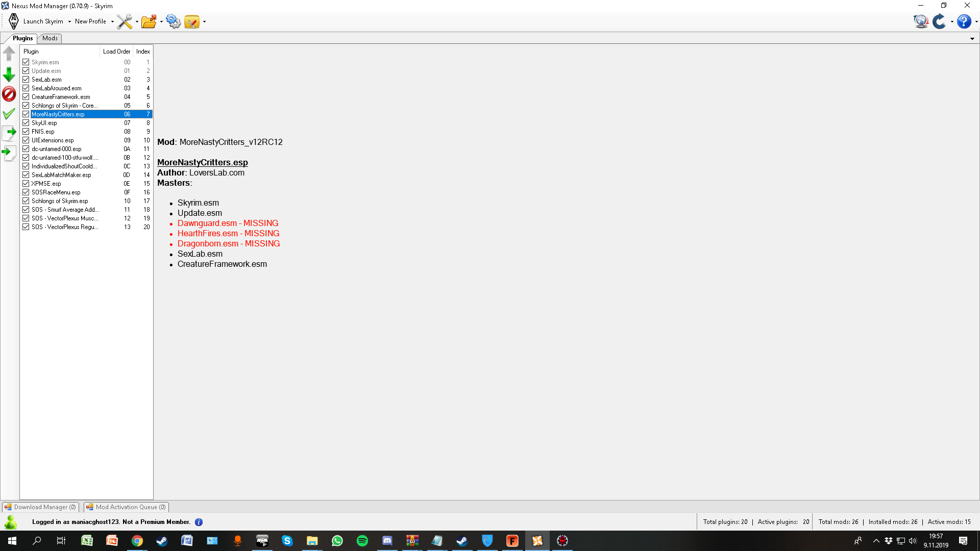
Task: Open Skype from the taskbar
Action: pos(287,541)
